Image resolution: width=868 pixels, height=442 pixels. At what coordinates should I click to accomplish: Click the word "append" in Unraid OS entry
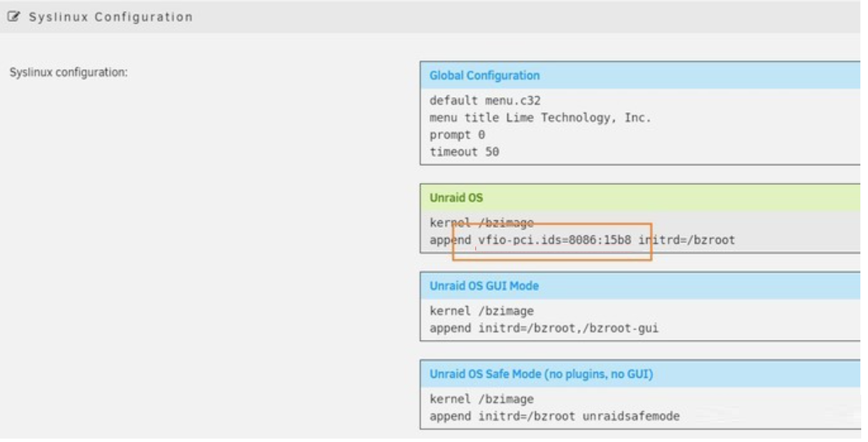tap(450, 240)
